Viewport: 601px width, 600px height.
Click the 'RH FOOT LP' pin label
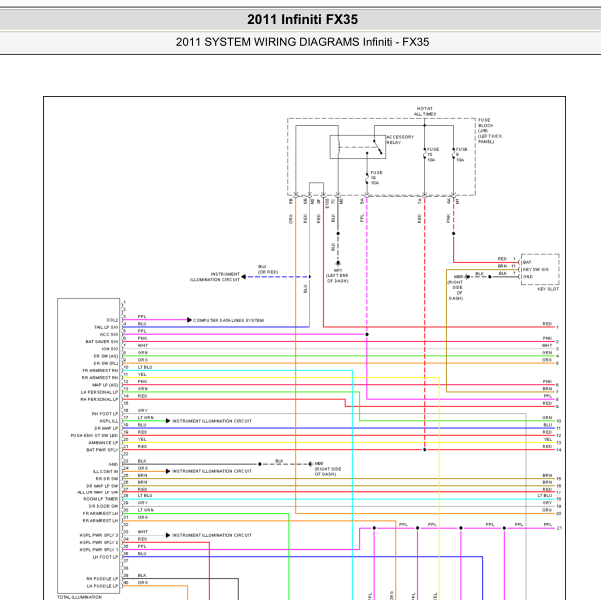pyautogui.click(x=105, y=414)
